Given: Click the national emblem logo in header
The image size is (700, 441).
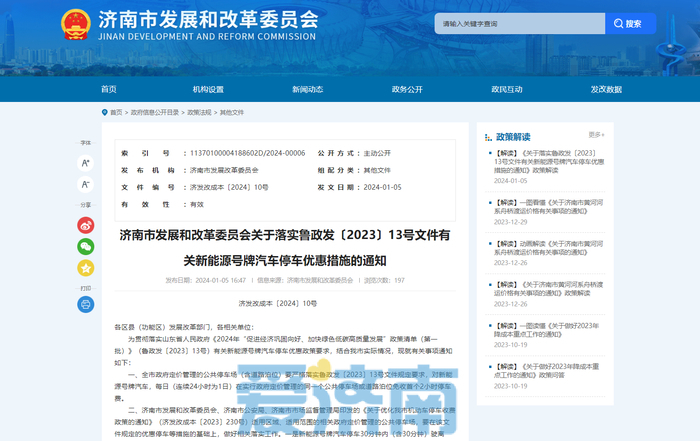Looking at the screenshot, I should click(x=75, y=25).
